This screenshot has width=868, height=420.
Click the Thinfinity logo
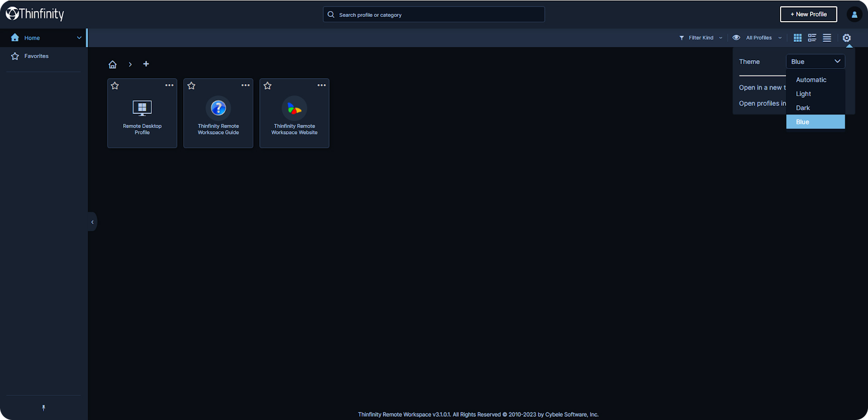(x=35, y=14)
